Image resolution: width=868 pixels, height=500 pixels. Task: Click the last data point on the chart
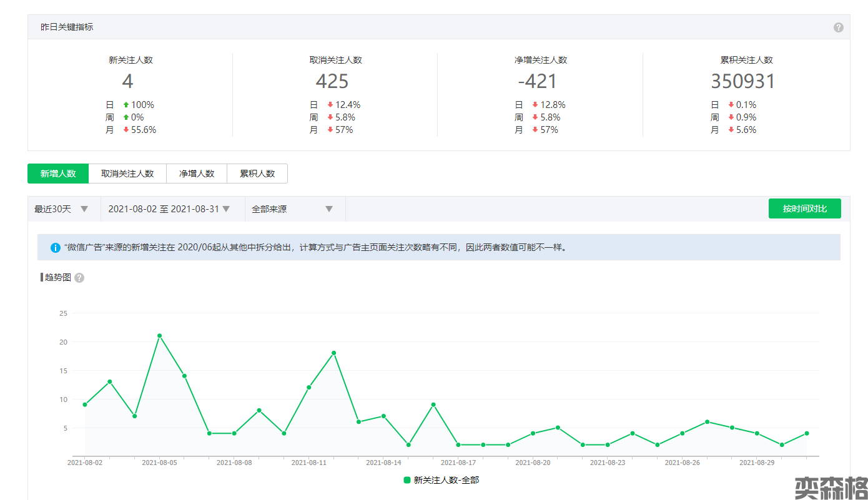(807, 433)
